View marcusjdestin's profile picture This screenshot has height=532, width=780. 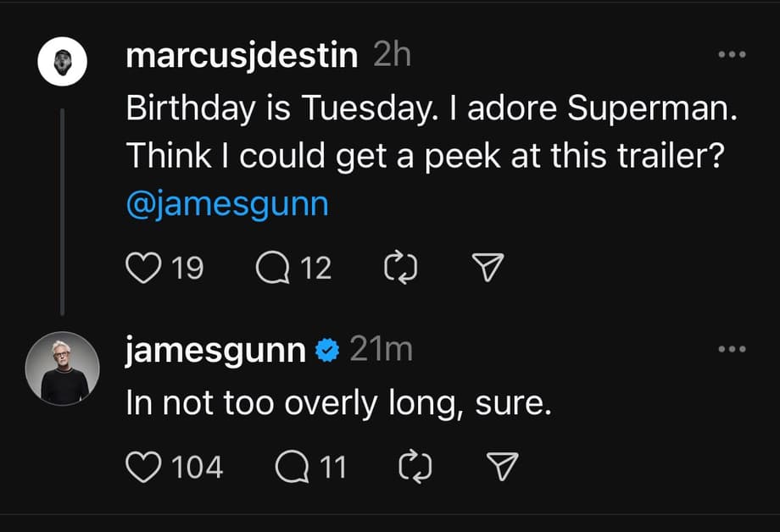tap(64, 64)
